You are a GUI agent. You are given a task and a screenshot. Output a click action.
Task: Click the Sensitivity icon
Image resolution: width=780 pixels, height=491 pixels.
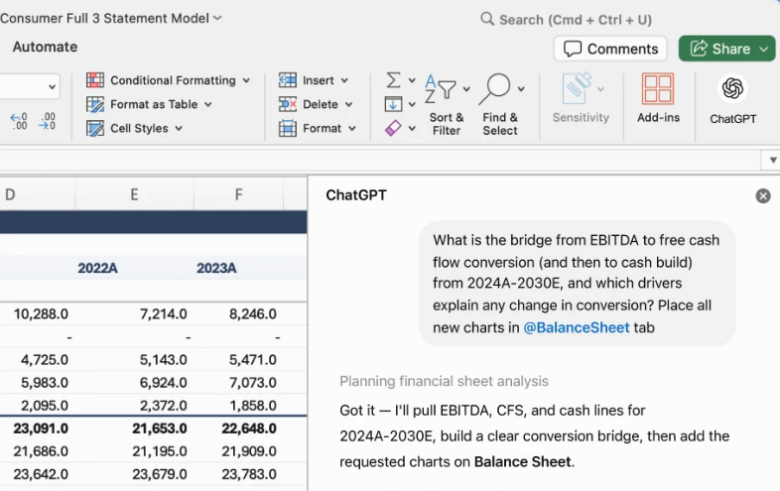pos(577,89)
